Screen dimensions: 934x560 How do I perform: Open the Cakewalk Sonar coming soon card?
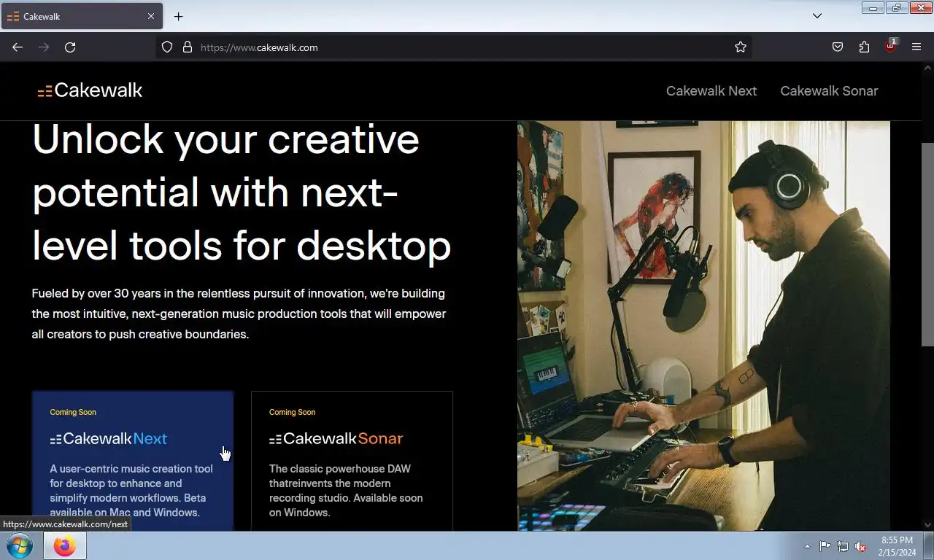point(352,461)
